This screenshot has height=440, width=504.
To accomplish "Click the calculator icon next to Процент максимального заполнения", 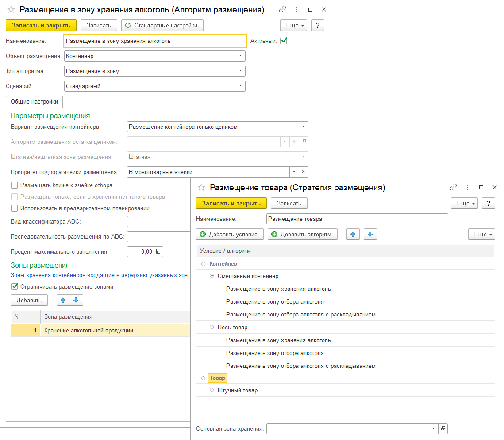I will point(159,251).
